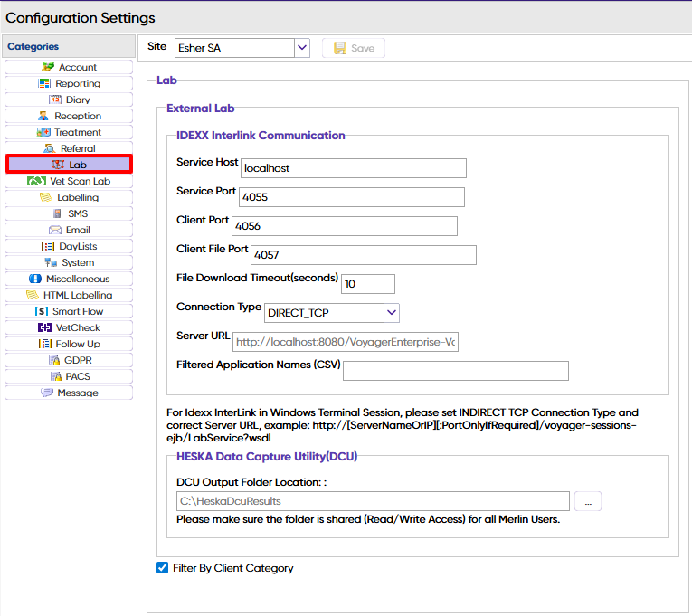The width and height of the screenshot is (692, 616).
Task: Open the Site dropdown
Action: (x=301, y=48)
